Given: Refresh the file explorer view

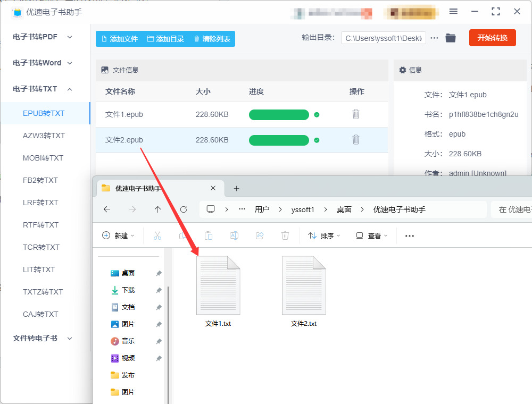Looking at the screenshot, I should 184,209.
